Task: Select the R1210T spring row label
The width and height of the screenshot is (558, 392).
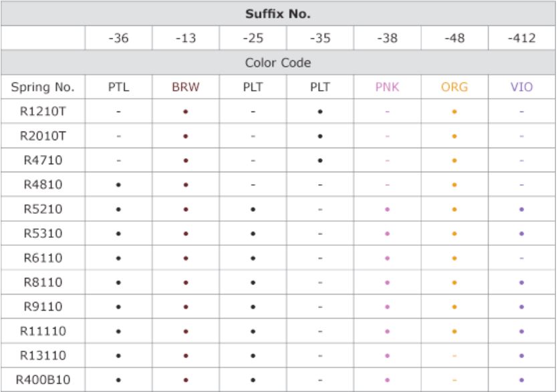Action: [43, 112]
